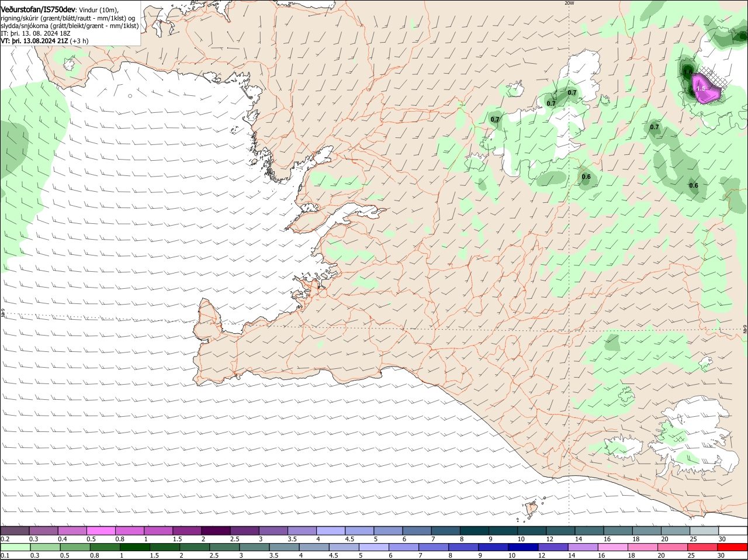The height and width of the screenshot is (560, 748).
Task: Click the VT valid time 21Z (+3 h)
Action: tap(45, 41)
